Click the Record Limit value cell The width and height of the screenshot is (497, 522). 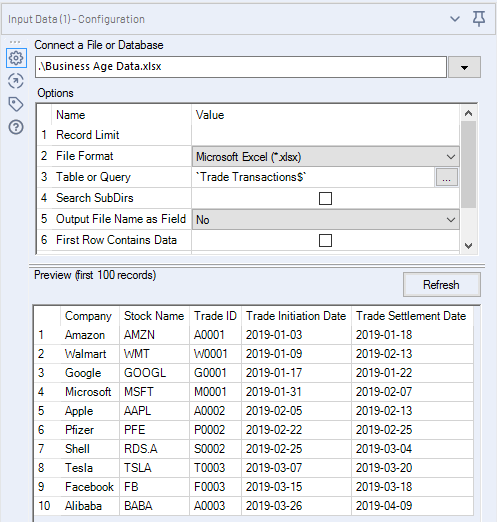coord(325,135)
